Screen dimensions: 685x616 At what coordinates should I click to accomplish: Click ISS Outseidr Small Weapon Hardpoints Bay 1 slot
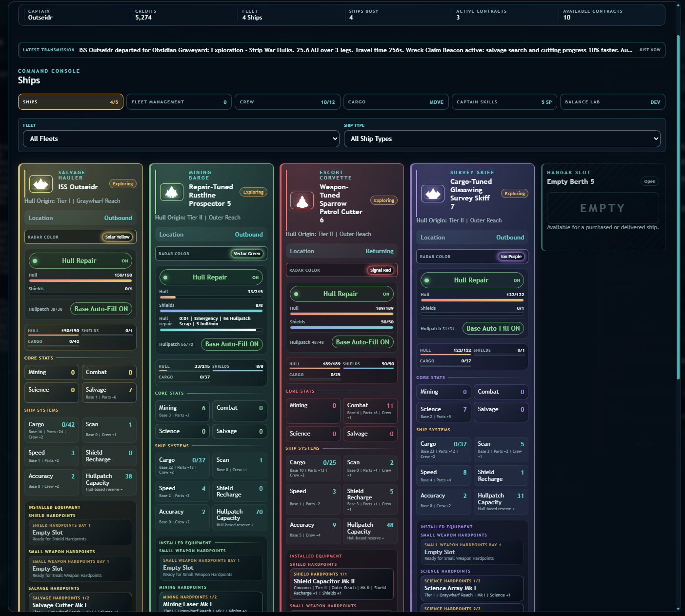coord(81,569)
